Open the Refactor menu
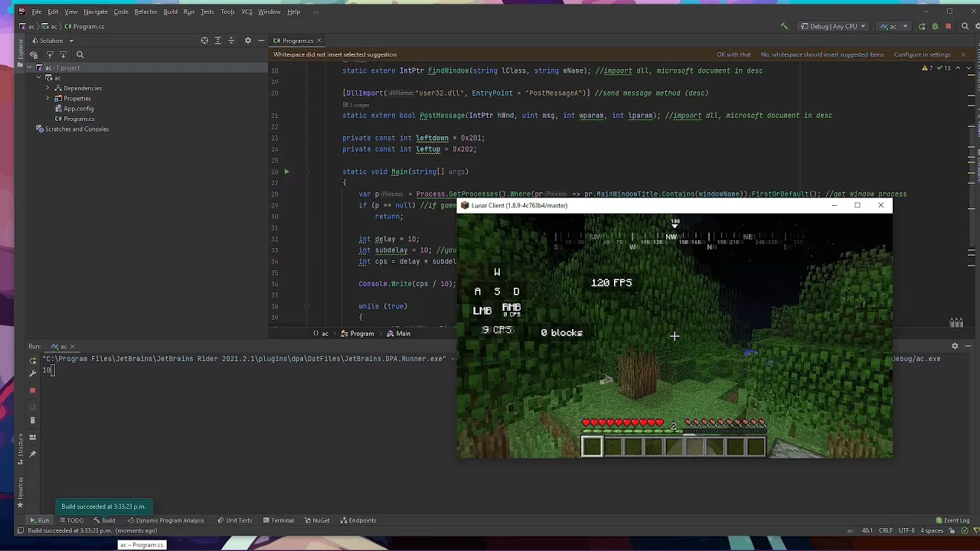The width and height of the screenshot is (980, 551). 145,11
